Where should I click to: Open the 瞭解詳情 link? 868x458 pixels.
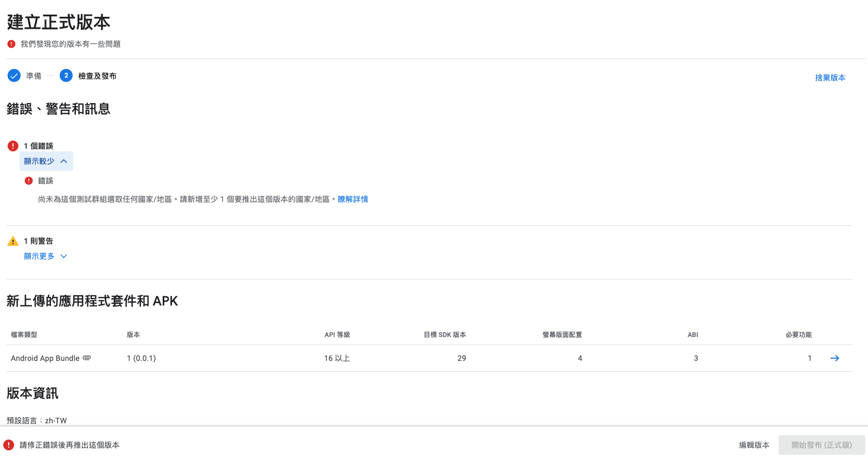pyautogui.click(x=352, y=199)
